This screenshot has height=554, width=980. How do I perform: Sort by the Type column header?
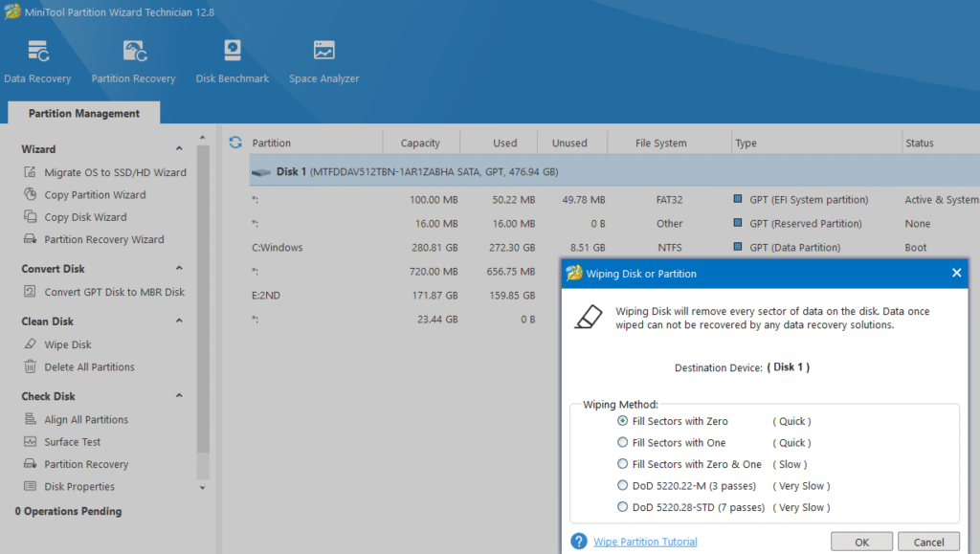pos(746,143)
